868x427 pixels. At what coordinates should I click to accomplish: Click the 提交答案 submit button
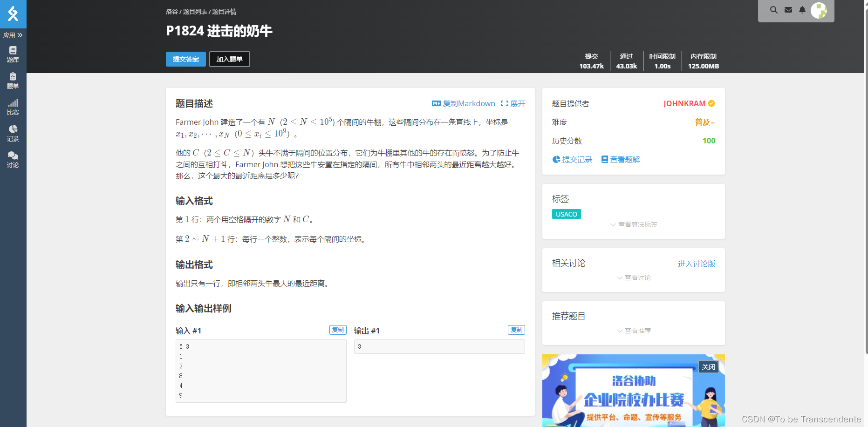[x=185, y=59]
